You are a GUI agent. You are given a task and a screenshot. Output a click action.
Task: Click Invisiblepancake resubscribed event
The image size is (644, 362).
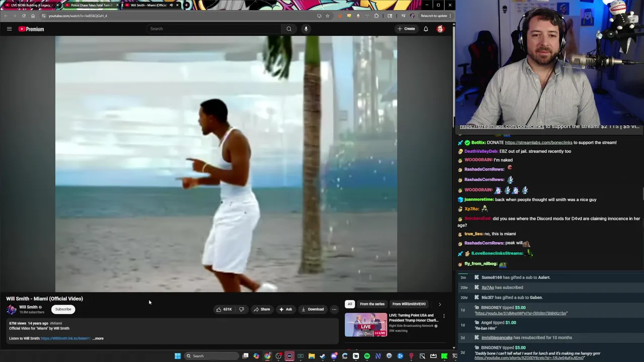pyautogui.click(x=526, y=338)
